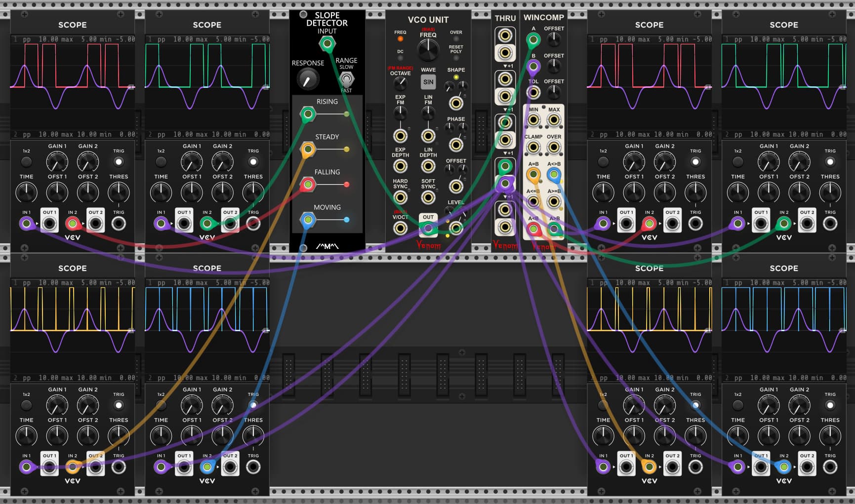The width and height of the screenshot is (855, 504).
Task: Click the WinComp A>B output jack
Action: 554,229
